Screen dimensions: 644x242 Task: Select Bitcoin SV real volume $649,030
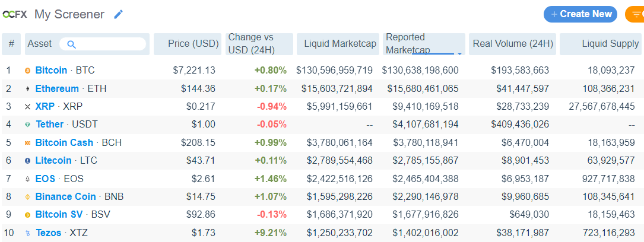pyautogui.click(x=529, y=215)
